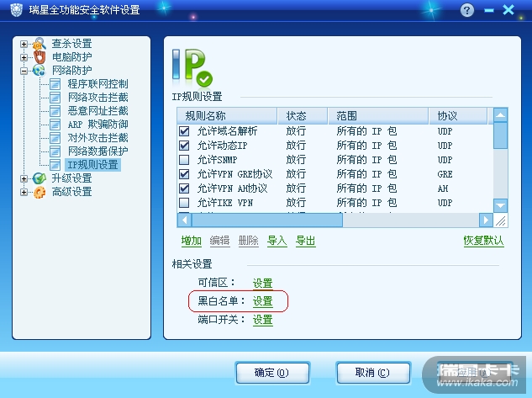Click the 导入 link
Screen dimensions: 532x398
tap(277, 241)
